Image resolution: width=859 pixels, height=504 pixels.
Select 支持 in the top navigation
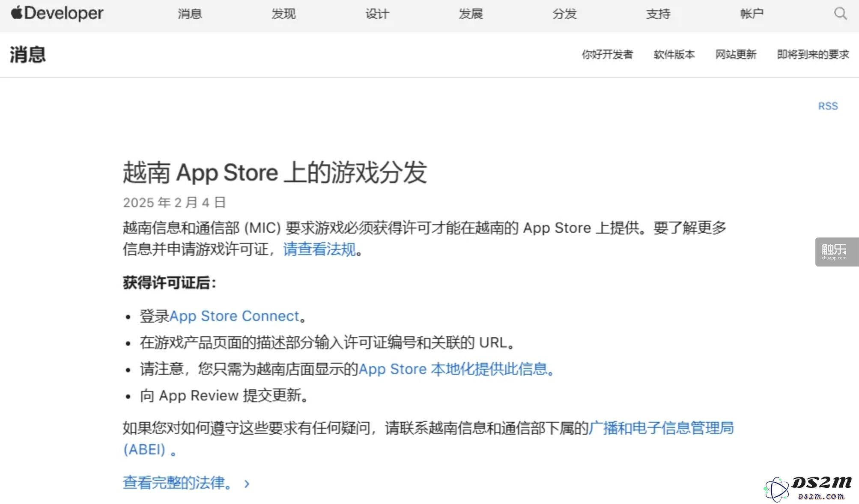coord(658,14)
